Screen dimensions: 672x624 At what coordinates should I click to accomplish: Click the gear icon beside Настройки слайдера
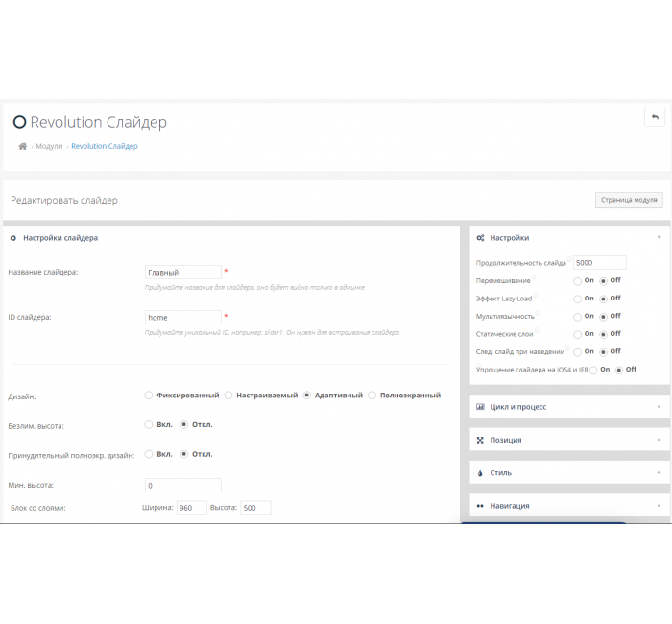pos(12,238)
